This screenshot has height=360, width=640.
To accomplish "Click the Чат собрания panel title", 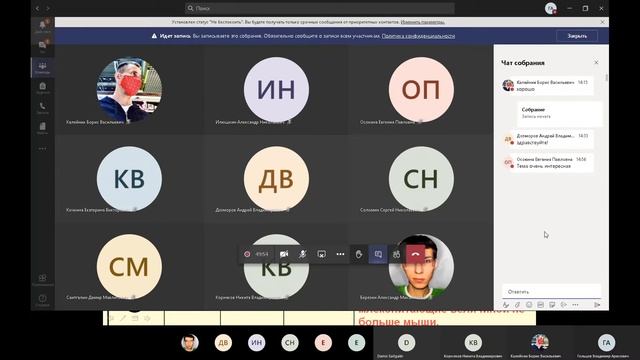I will [x=523, y=63].
